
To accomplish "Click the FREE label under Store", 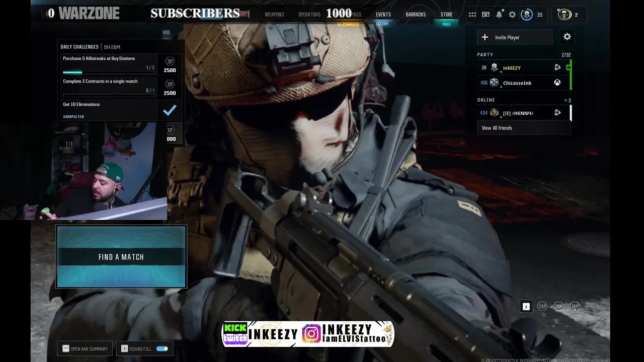I will [446, 24].
